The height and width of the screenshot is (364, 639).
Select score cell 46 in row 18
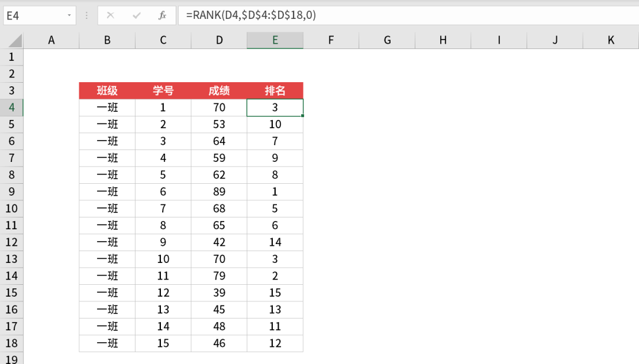pos(219,343)
